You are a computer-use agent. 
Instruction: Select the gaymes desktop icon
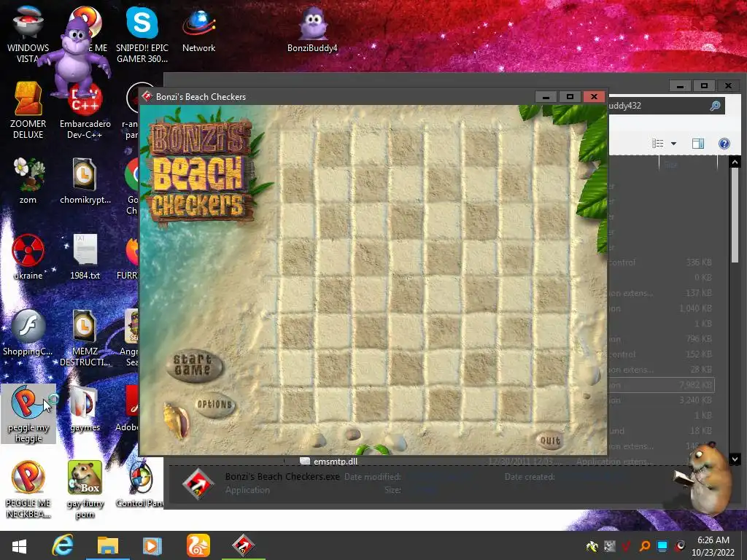[85, 408]
